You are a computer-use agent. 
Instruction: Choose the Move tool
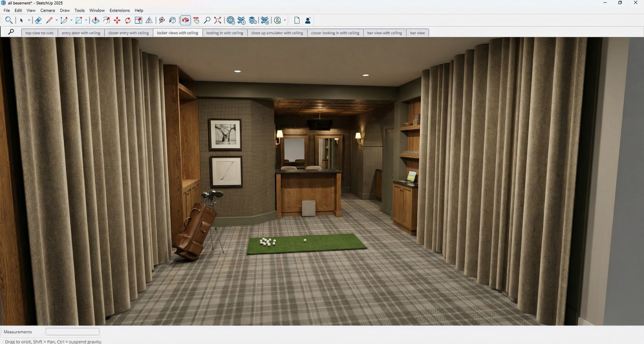click(117, 20)
